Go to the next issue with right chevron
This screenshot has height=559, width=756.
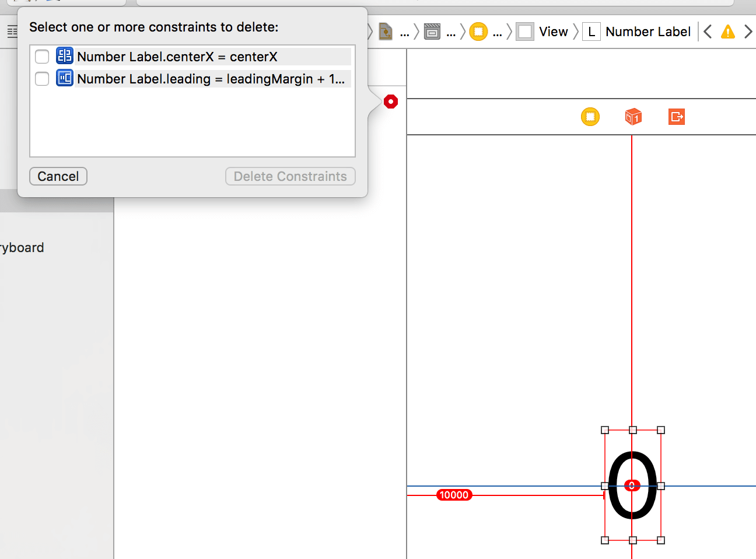click(748, 32)
